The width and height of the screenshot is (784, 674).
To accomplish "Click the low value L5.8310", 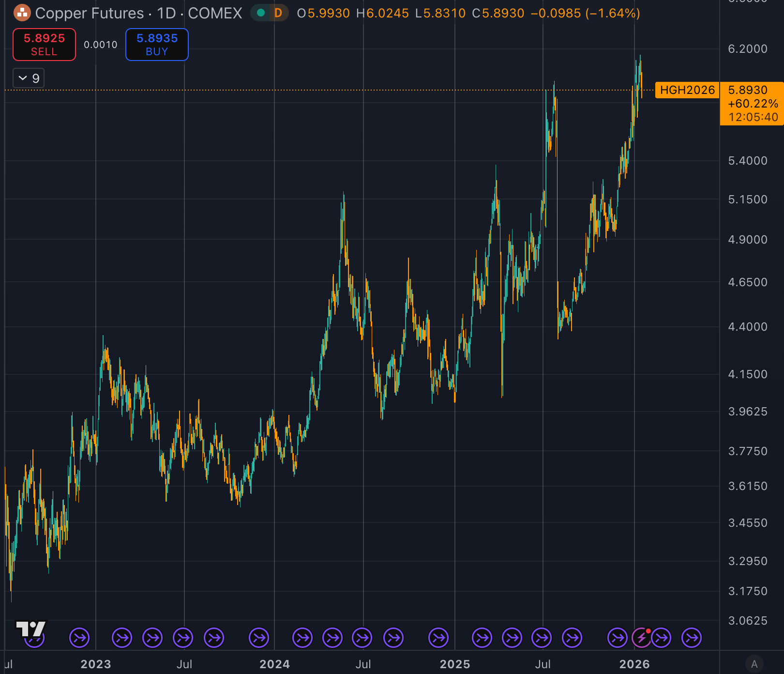I will point(440,13).
